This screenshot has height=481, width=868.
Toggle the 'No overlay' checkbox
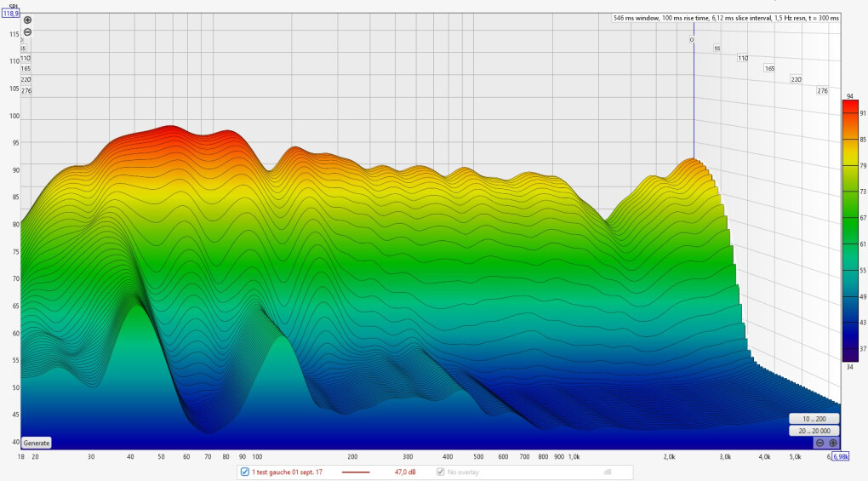click(441, 472)
